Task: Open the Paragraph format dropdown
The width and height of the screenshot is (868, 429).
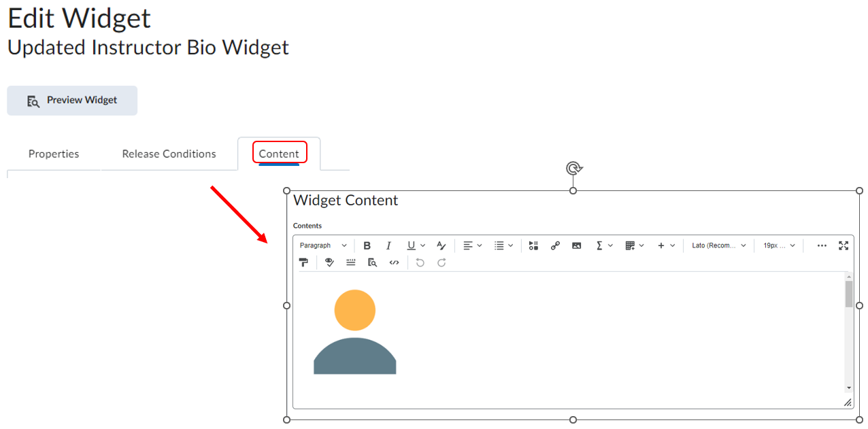Action: click(x=323, y=245)
